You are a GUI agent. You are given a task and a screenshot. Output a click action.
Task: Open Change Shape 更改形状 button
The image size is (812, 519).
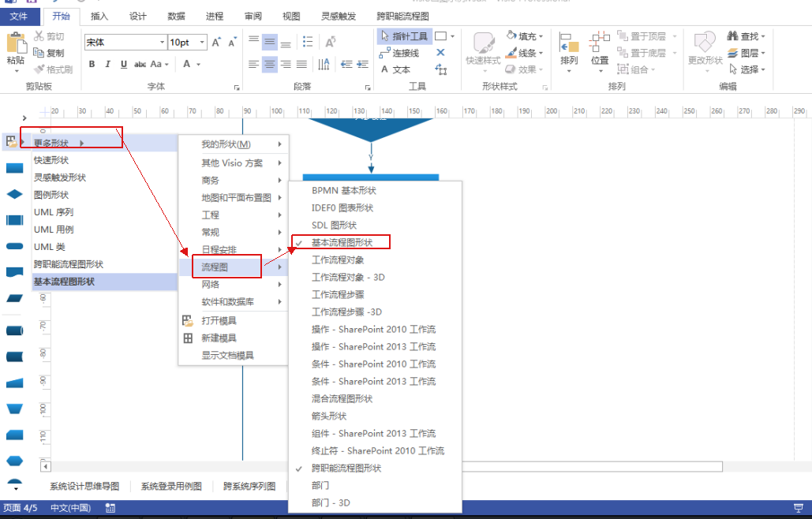pyautogui.click(x=705, y=50)
